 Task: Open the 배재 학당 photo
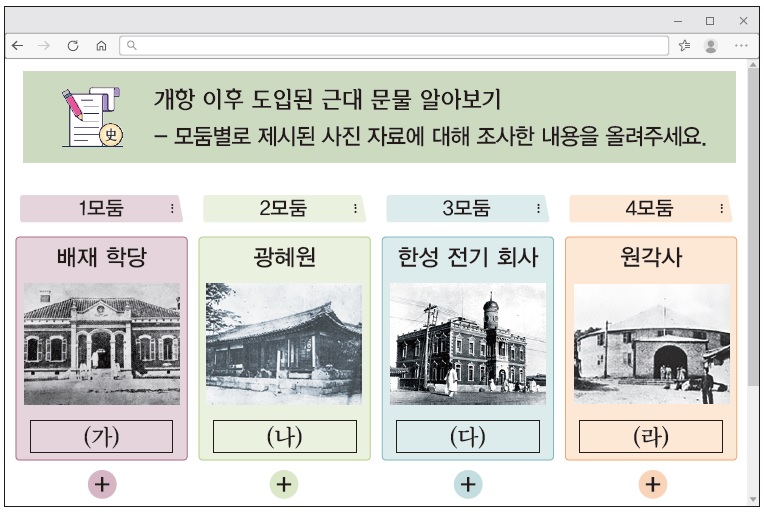pyautogui.click(x=102, y=343)
